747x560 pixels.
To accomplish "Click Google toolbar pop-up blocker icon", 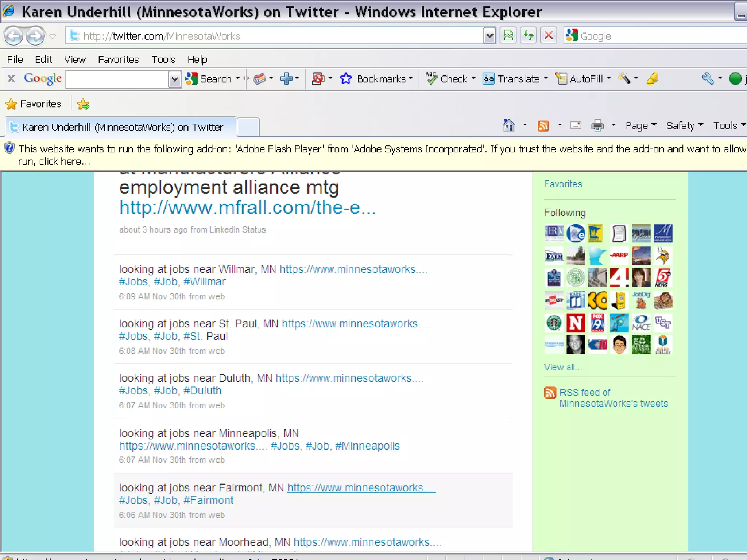I will [318, 79].
